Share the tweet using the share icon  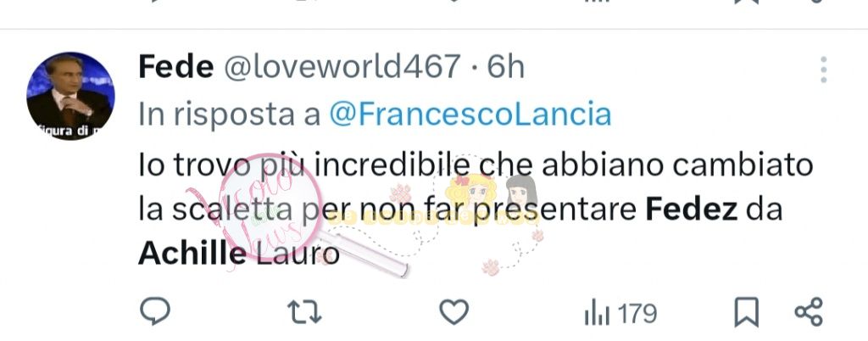coord(810,312)
